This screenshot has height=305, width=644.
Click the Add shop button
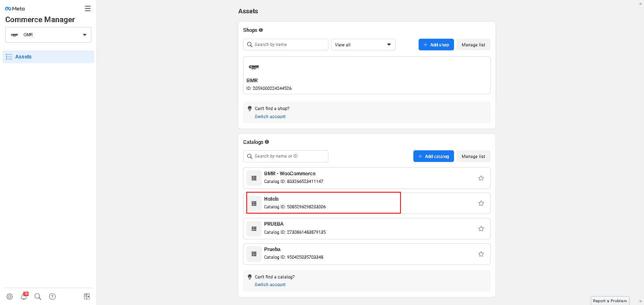(x=436, y=45)
